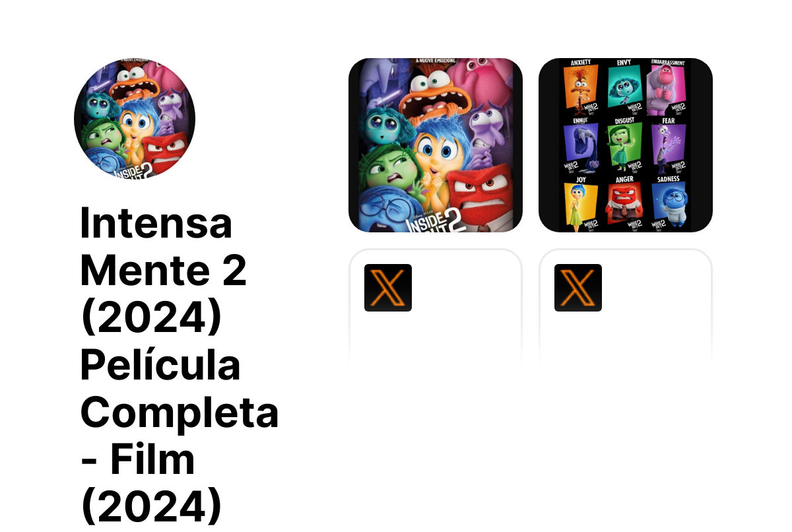Viewport: 792px width, 532px height.
Task: Click the Inside Out 2 logo in circular avatar
Action: [x=134, y=170]
